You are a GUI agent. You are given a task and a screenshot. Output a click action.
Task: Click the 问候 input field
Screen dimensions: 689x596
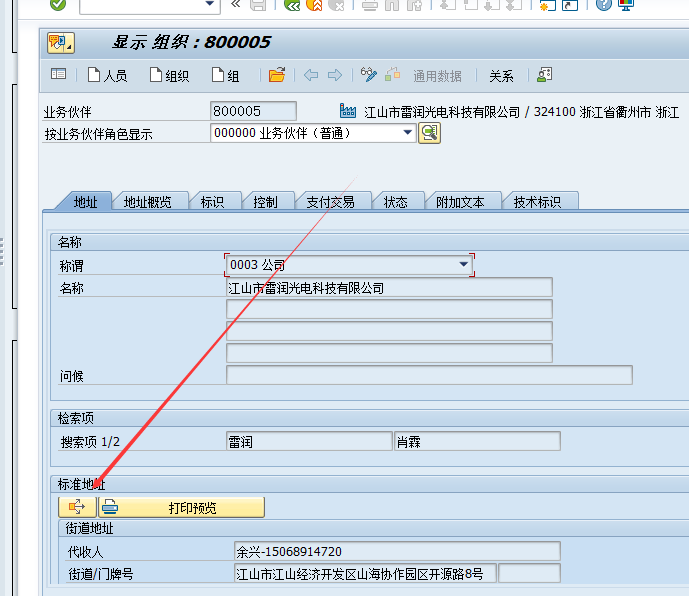click(429, 375)
